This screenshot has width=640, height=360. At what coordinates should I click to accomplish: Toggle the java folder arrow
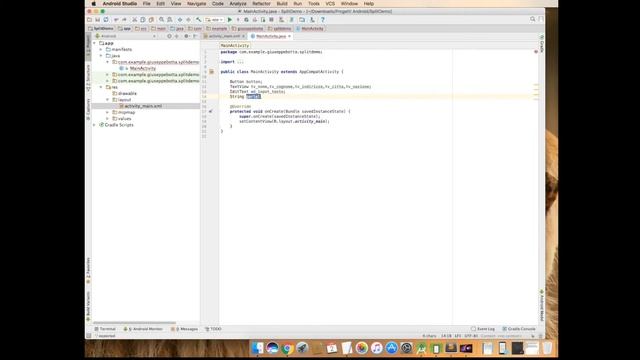[x=101, y=56]
